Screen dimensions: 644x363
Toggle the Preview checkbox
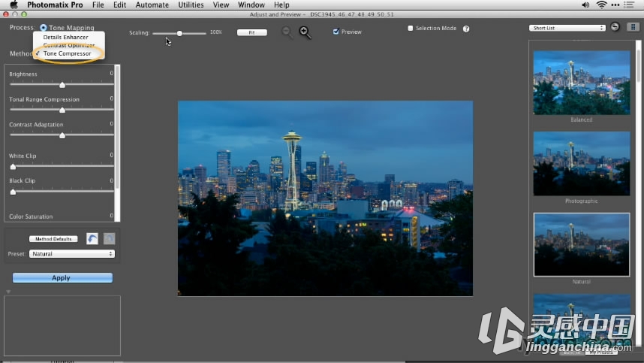pyautogui.click(x=336, y=32)
